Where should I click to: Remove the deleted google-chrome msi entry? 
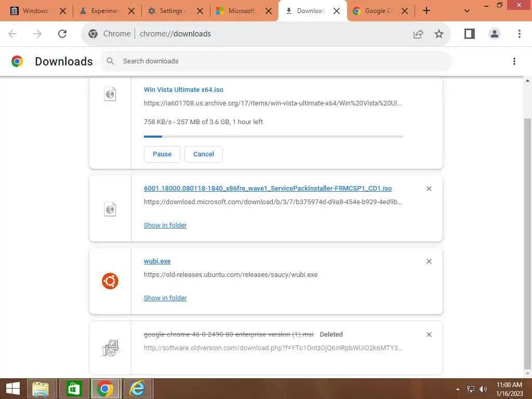coord(429,335)
